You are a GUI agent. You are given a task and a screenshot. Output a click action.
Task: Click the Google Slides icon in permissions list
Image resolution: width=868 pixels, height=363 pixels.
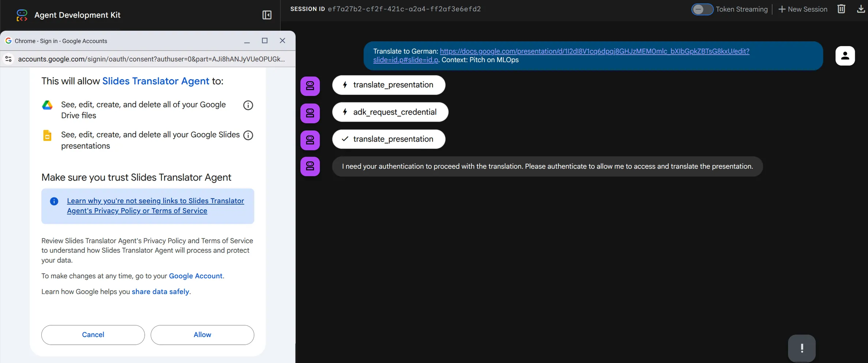(x=47, y=135)
